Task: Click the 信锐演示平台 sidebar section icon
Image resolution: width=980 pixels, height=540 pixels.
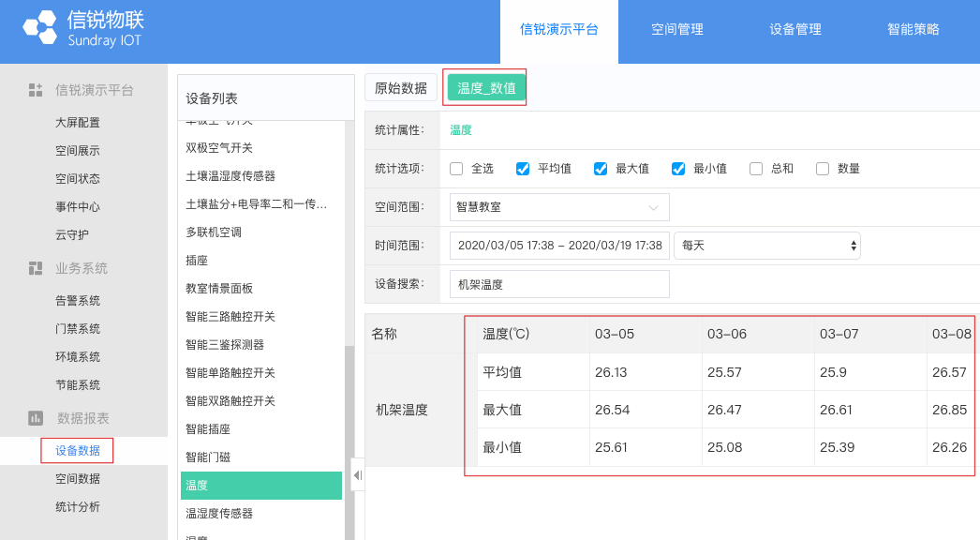Action: point(36,90)
